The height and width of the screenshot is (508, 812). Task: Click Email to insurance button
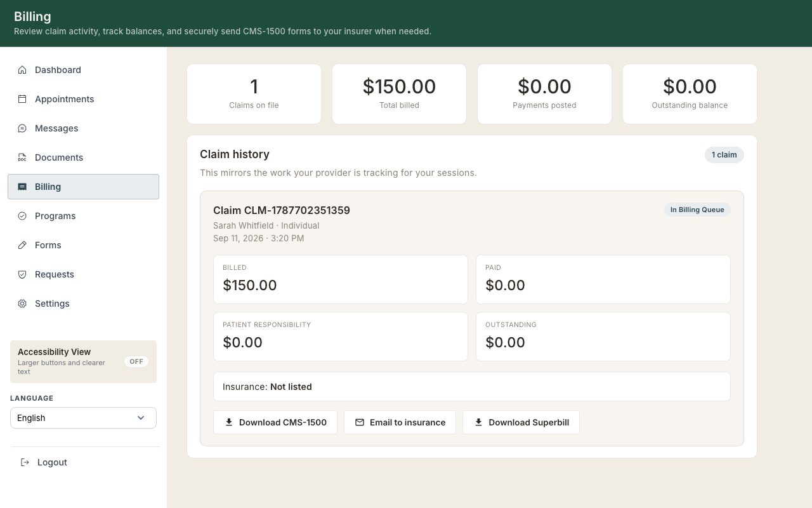(x=400, y=422)
